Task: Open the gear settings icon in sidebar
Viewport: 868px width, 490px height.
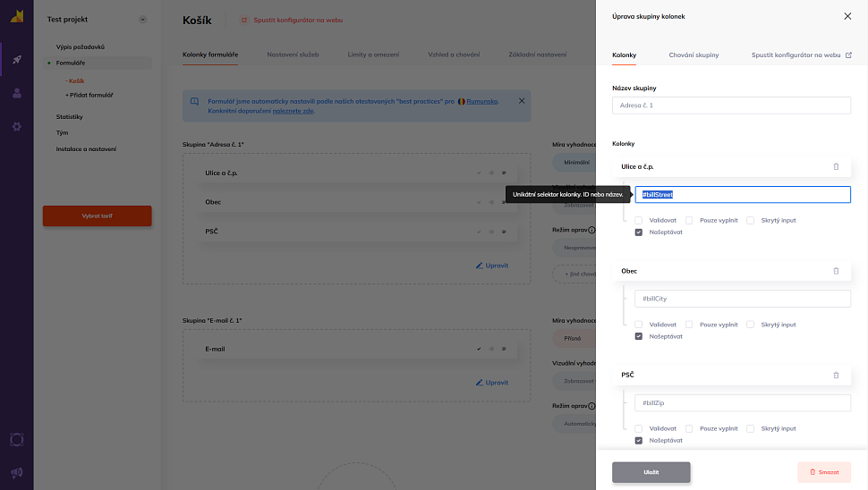Action: coord(17,127)
